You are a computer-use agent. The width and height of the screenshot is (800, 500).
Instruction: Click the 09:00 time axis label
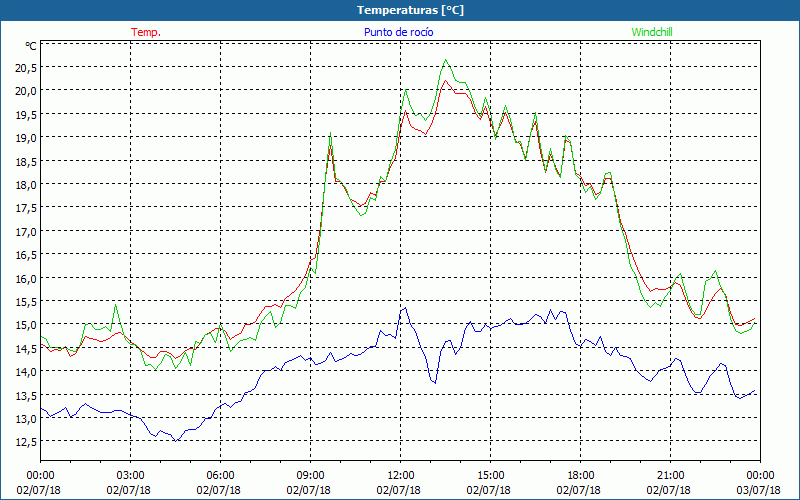click(x=311, y=475)
